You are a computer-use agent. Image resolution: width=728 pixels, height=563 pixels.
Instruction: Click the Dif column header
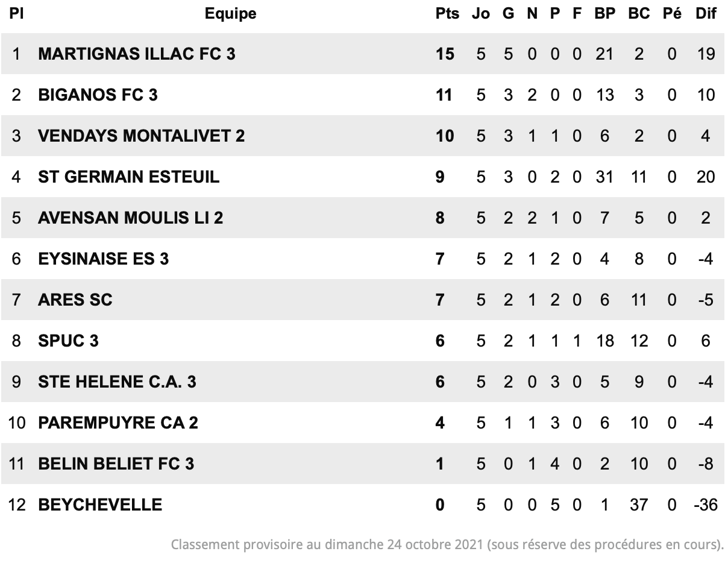tap(706, 14)
